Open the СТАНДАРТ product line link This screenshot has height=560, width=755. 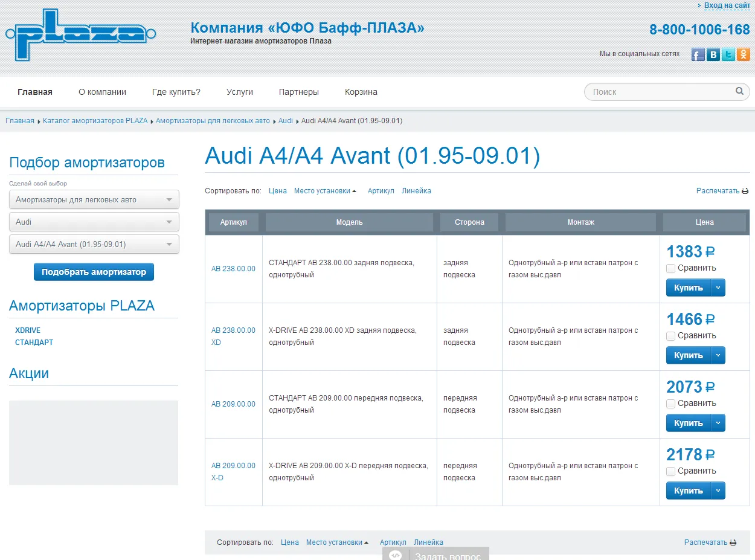tap(34, 343)
